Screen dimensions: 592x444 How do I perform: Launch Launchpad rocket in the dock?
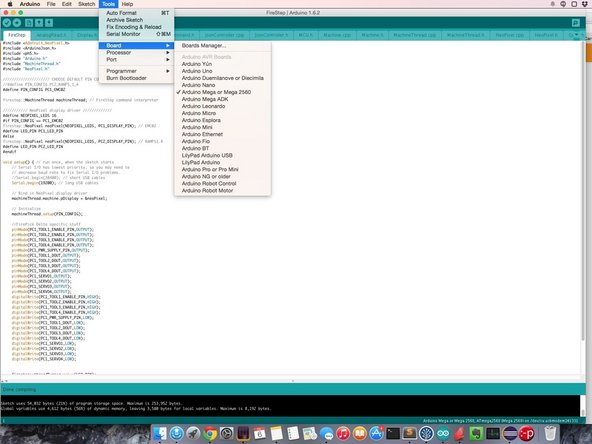193,433
